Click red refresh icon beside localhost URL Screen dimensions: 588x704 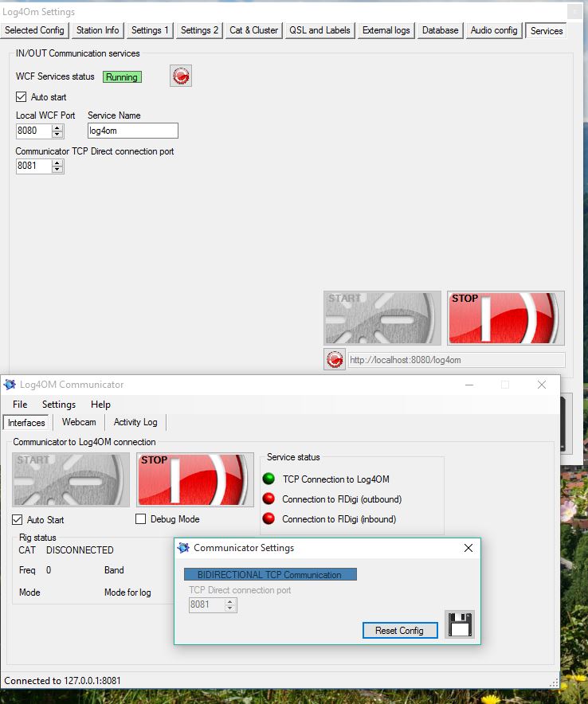pos(335,359)
